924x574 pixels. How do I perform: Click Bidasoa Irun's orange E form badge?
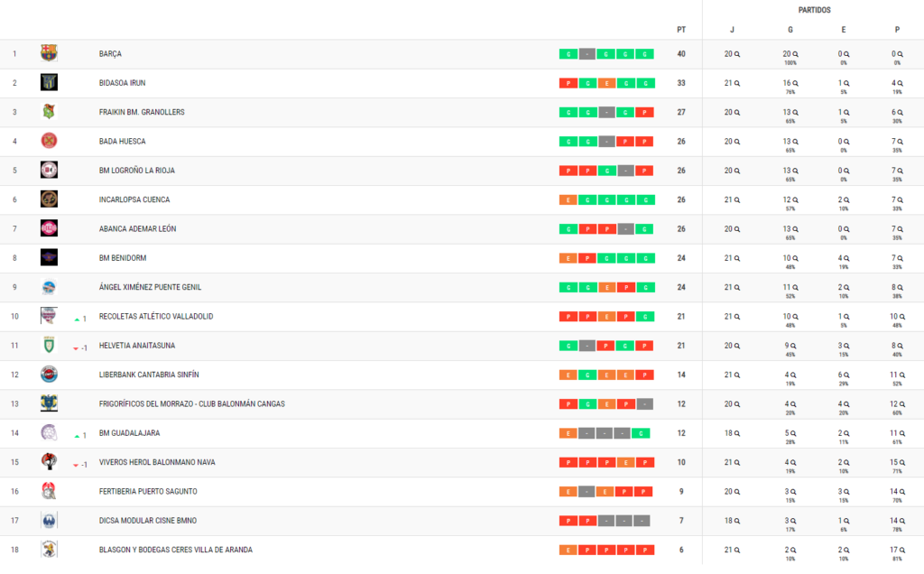606,83
